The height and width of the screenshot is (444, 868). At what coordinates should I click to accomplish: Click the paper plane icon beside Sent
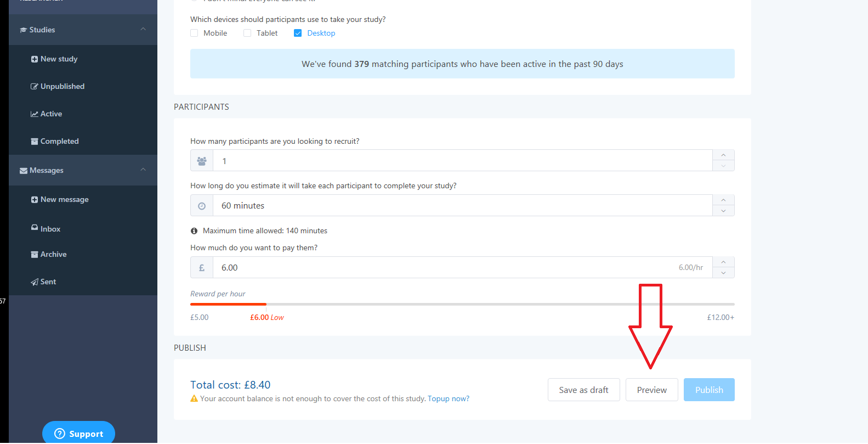point(35,282)
